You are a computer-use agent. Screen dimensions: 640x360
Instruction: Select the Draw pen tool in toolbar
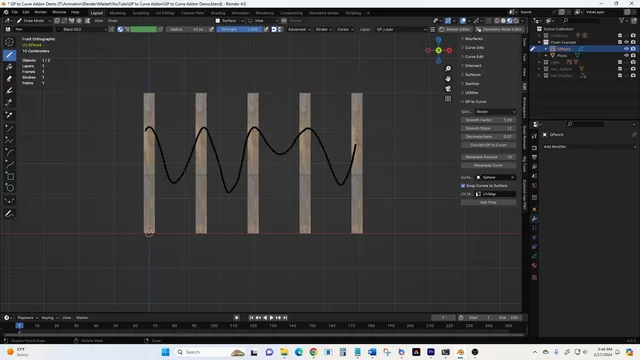click(x=9, y=55)
